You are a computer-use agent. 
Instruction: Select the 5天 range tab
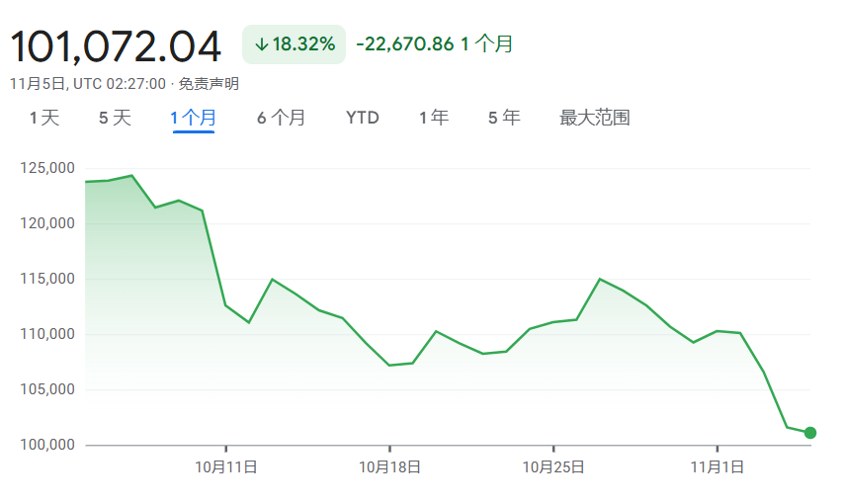tap(115, 119)
